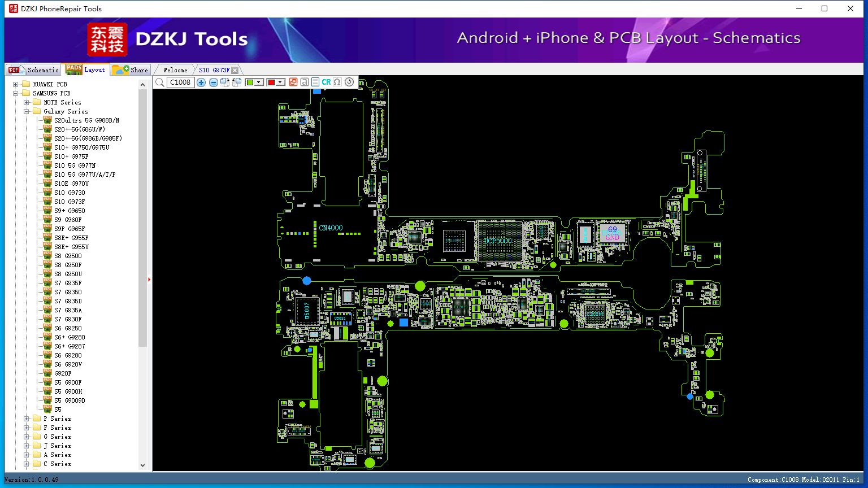Rotate the board layout counter-clockwise
The image size is (868, 488).
click(237, 82)
